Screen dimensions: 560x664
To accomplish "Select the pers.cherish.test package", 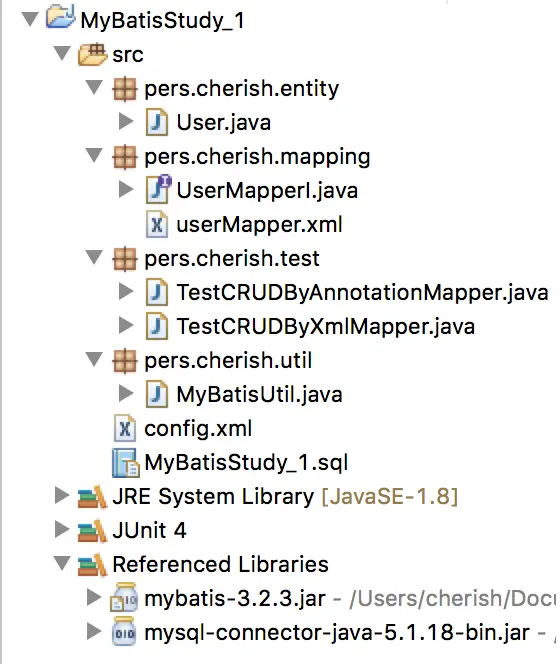I will (x=232, y=258).
